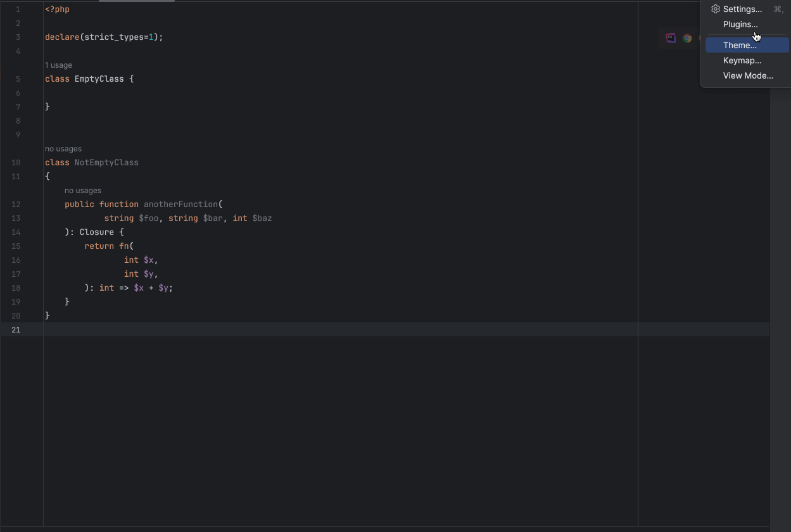The width and height of the screenshot is (791, 532).
Task: Open the View Mode... option
Action: pyautogui.click(x=748, y=76)
